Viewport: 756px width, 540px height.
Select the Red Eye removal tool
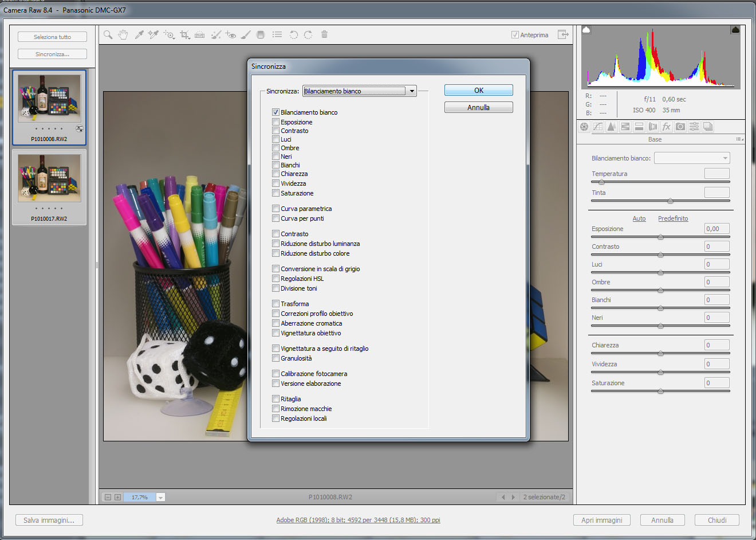230,35
